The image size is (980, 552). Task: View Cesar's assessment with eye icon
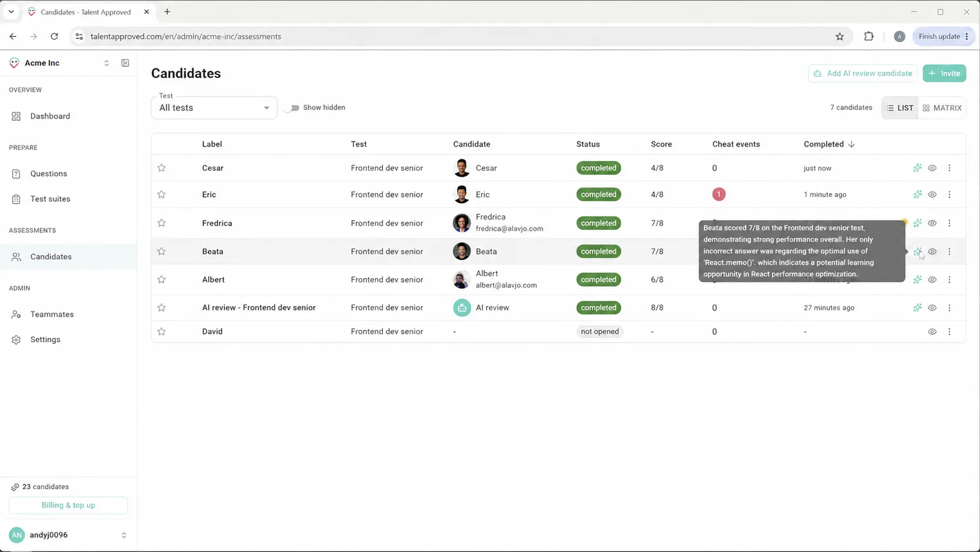pos(932,168)
